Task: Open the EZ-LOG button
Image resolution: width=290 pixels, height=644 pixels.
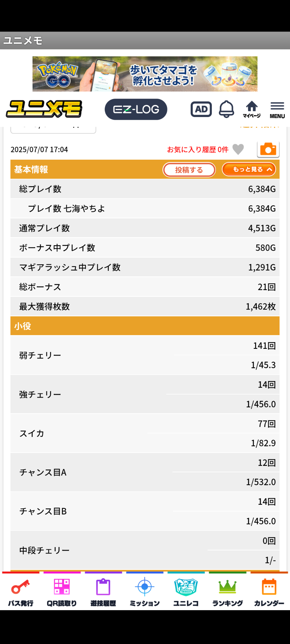Action: point(136,109)
